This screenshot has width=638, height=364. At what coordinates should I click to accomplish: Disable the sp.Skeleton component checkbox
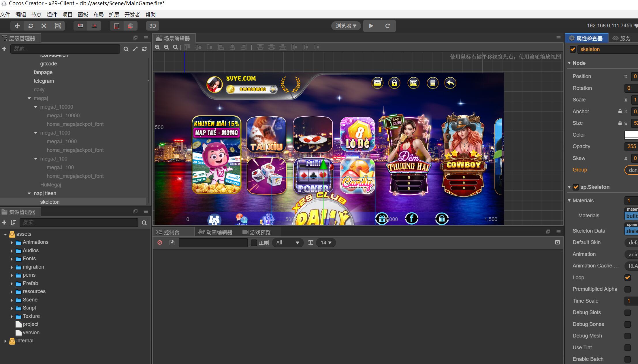click(x=576, y=187)
